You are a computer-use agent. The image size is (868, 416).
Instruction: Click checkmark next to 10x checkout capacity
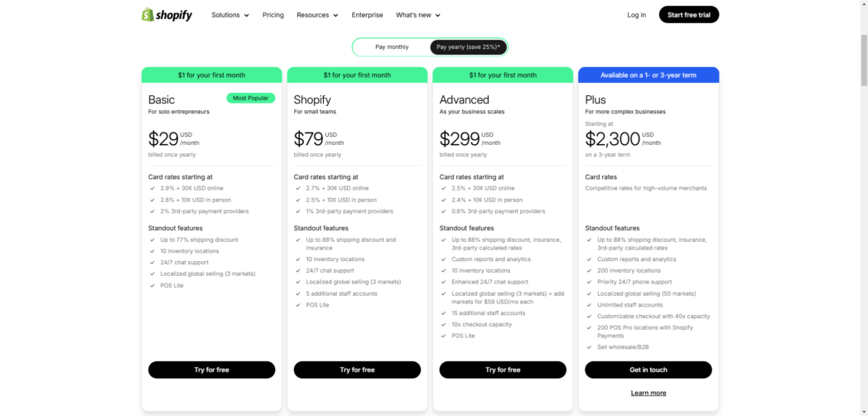pos(443,325)
